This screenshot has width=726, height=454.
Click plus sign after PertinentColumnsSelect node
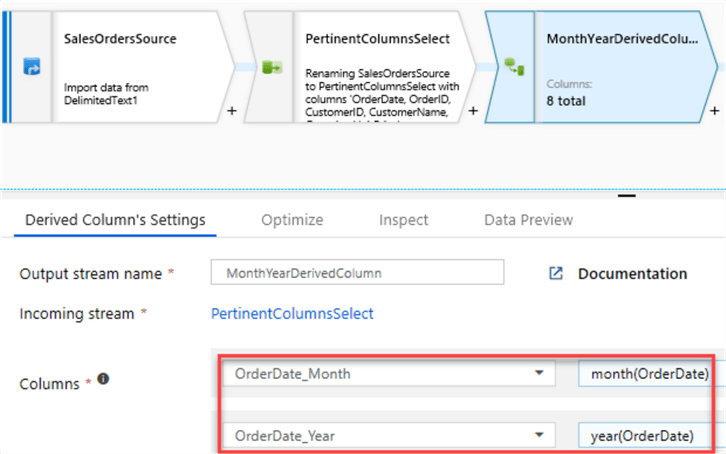click(473, 111)
